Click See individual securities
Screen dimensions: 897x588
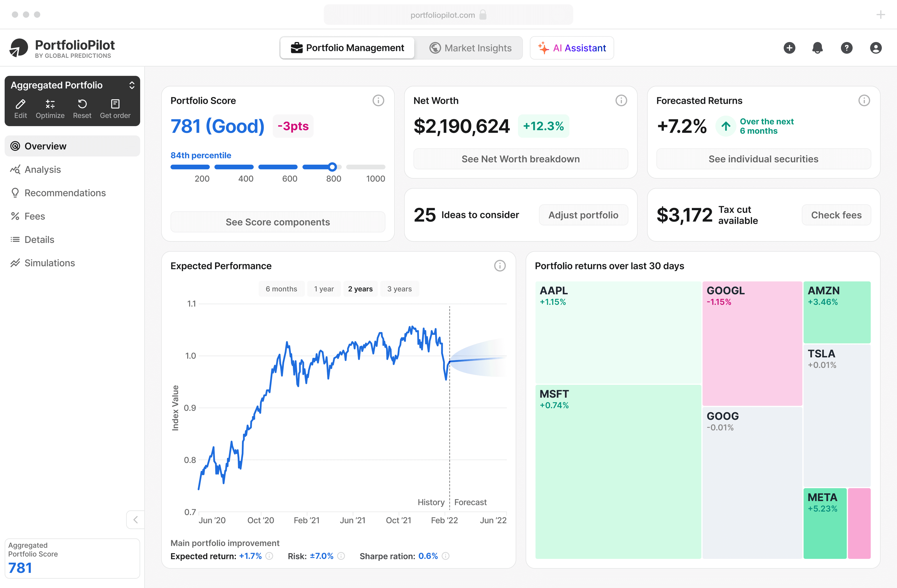(x=763, y=159)
